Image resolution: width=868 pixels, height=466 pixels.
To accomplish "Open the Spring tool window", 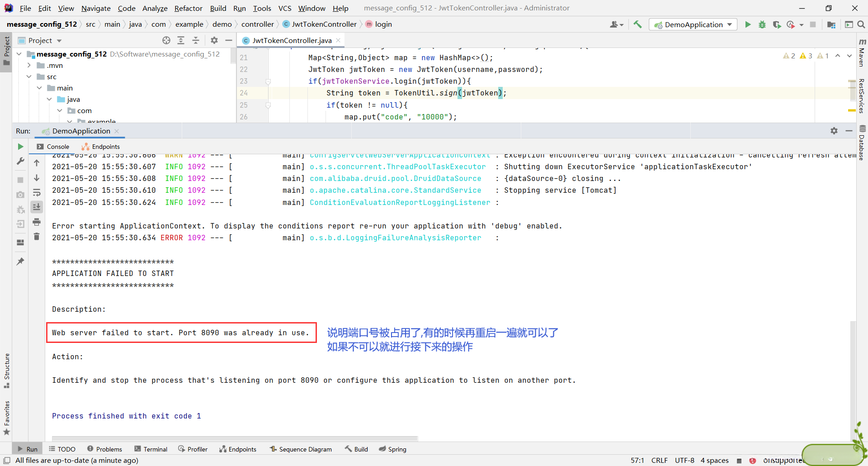I will pyautogui.click(x=393, y=449).
